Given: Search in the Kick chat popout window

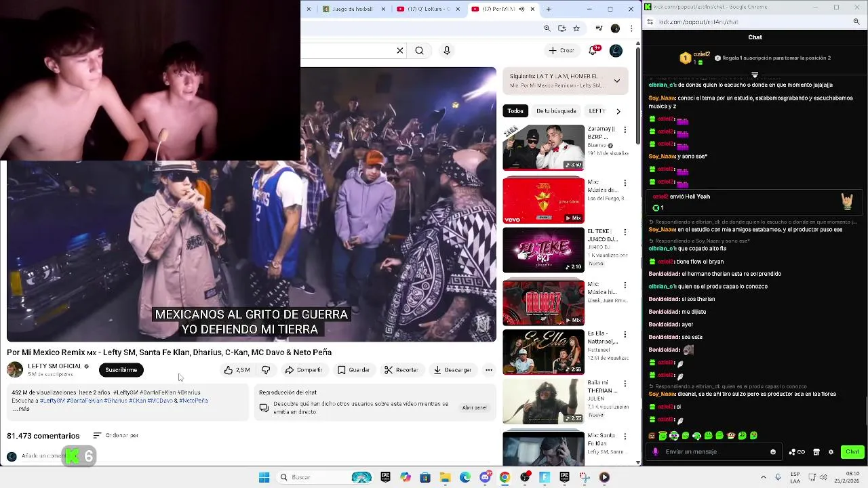Looking at the screenshot, I should coord(856,22).
